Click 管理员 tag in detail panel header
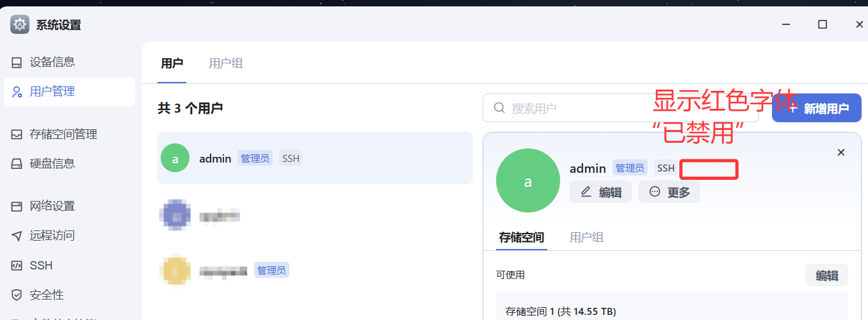Viewport: 868px width, 320px height. tap(630, 168)
